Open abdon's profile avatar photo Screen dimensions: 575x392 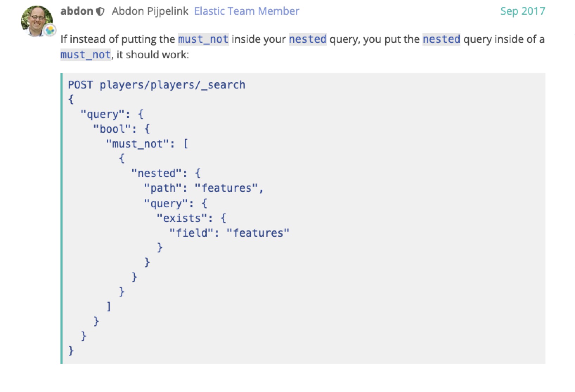[x=37, y=21]
